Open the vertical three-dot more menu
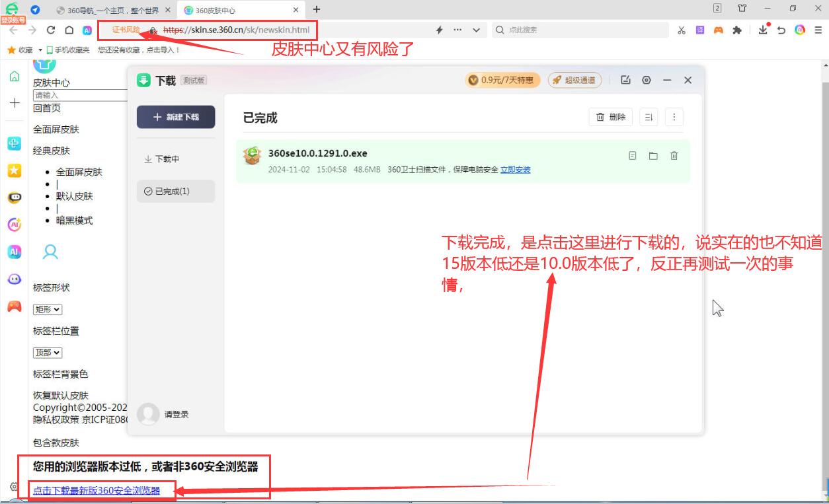Viewport: 829px width, 504px height. pos(674,117)
